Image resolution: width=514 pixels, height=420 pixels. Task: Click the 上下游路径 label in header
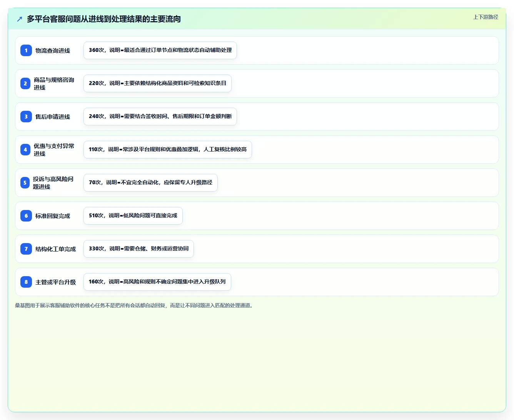[486, 17]
